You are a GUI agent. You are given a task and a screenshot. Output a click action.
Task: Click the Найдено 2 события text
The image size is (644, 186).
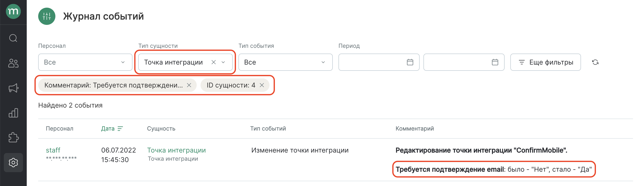coord(70,105)
